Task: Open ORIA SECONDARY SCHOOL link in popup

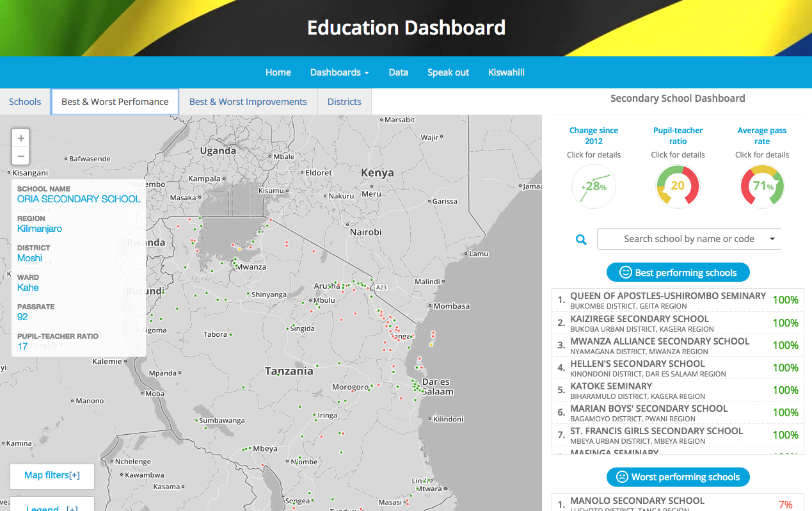Action: pyautogui.click(x=79, y=199)
